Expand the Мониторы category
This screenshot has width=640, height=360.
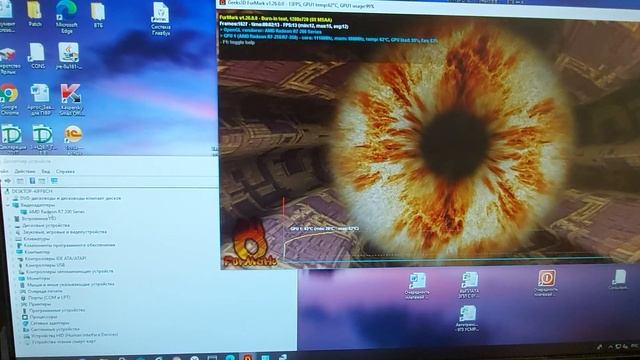pyautogui.click(x=15, y=278)
